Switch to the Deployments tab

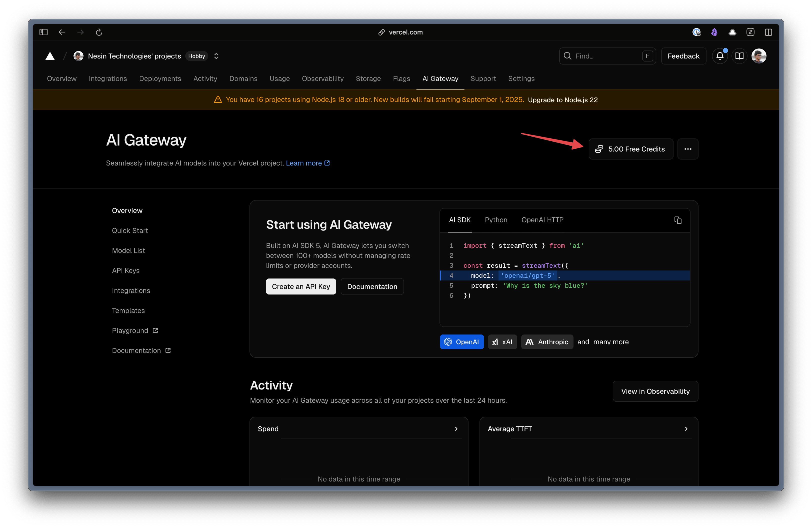pyautogui.click(x=160, y=78)
